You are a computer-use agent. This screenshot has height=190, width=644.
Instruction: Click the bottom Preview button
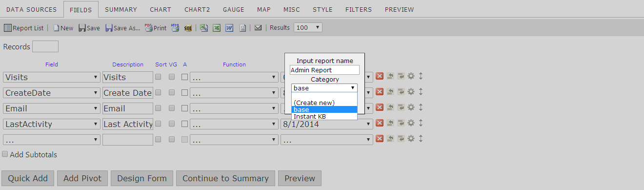point(300,178)
